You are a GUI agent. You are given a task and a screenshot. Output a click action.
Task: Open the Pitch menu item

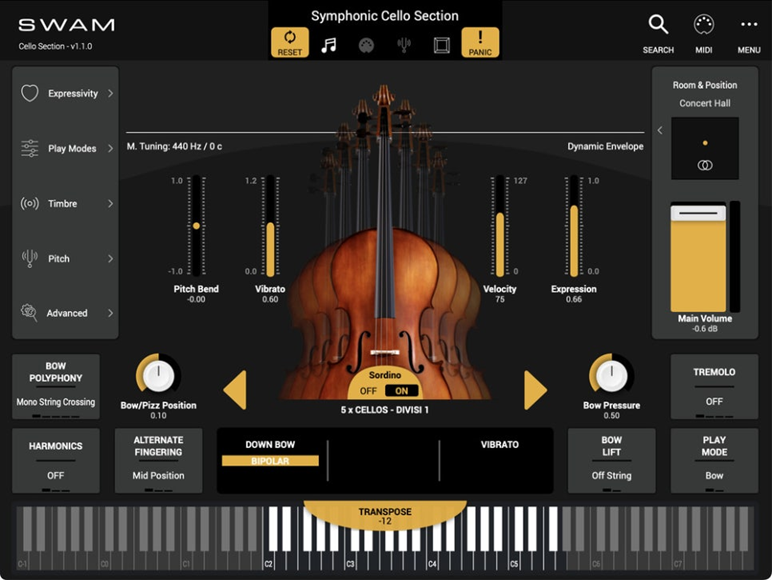click(65, 258)
